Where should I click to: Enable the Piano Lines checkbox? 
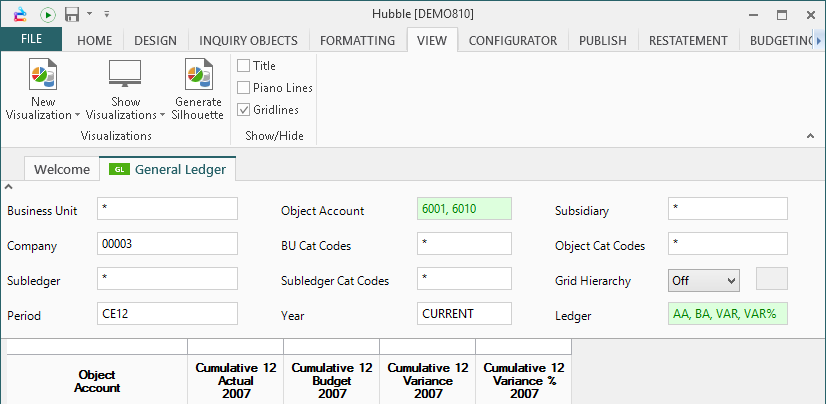[x=243, y=88]
